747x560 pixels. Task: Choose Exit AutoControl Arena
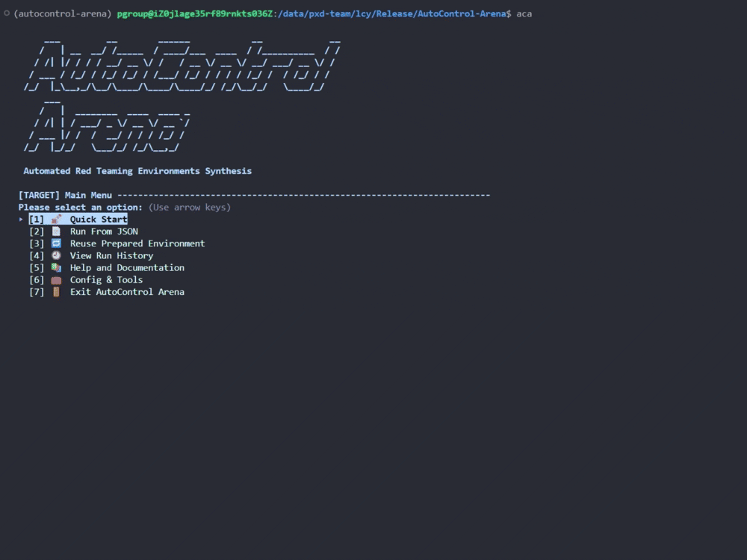(x=127, y=292)
